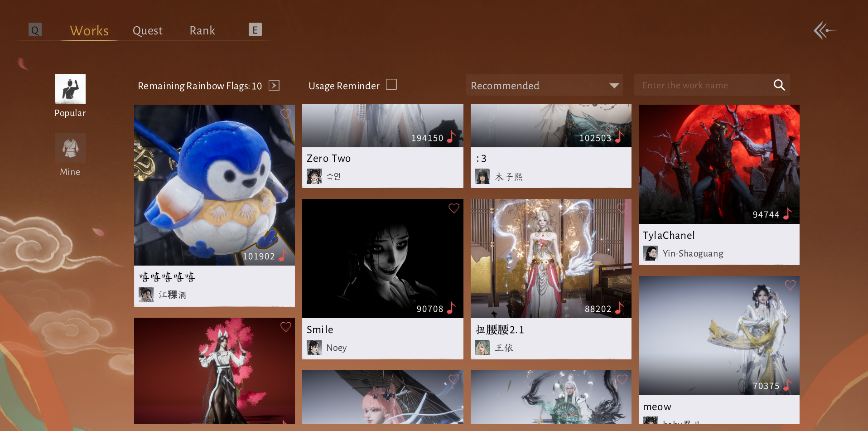Click the Remaining Rainbow Flags: 10 label
The height and width of the screenshot is (431, 868).
pyautogui.click(x=200, y=86)
